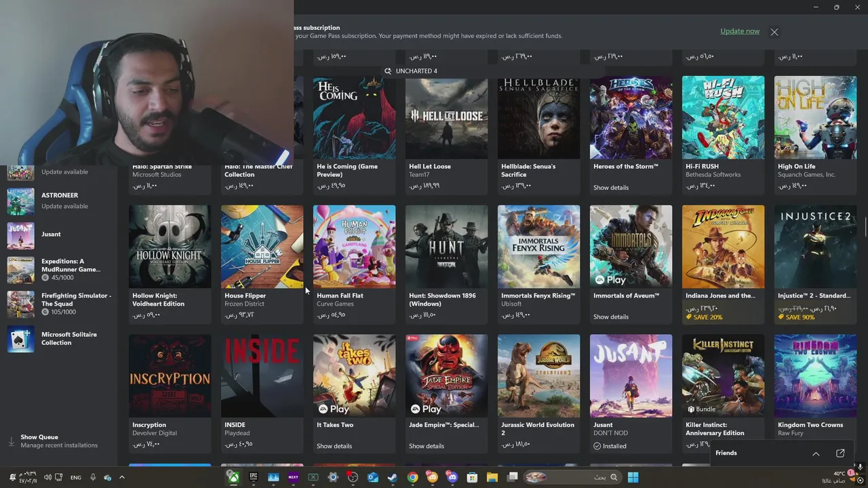Open the Hell Let Loose cover
Viewport: 868px width, 488px height.
pyautogui.click(x=447, y=118)
